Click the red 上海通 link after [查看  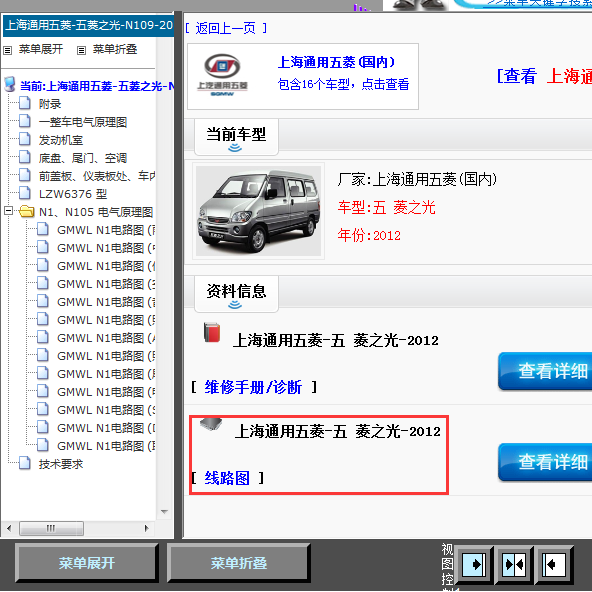569,76
